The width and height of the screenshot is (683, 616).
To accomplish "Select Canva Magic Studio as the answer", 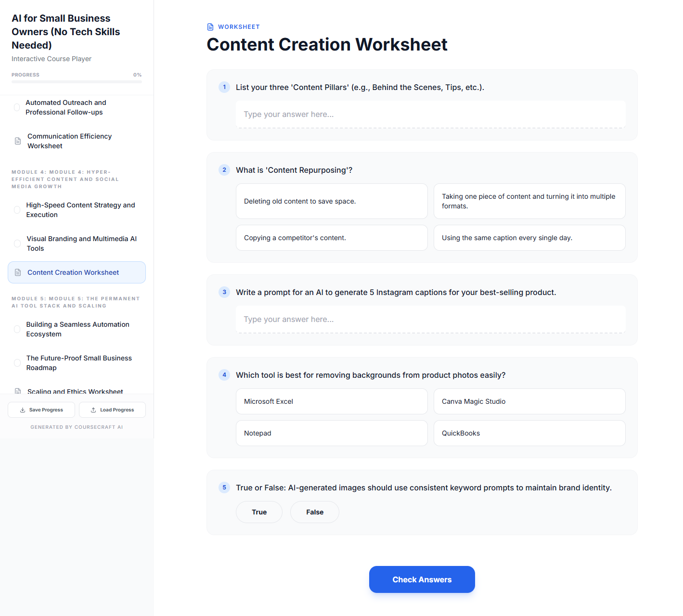I will [x=529, y=401].
